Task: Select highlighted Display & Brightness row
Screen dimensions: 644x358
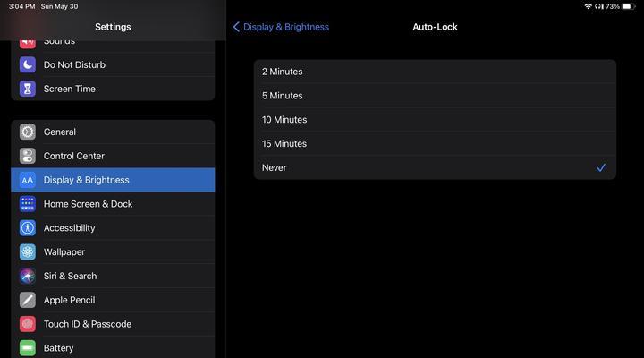Action: click(113, 180)
